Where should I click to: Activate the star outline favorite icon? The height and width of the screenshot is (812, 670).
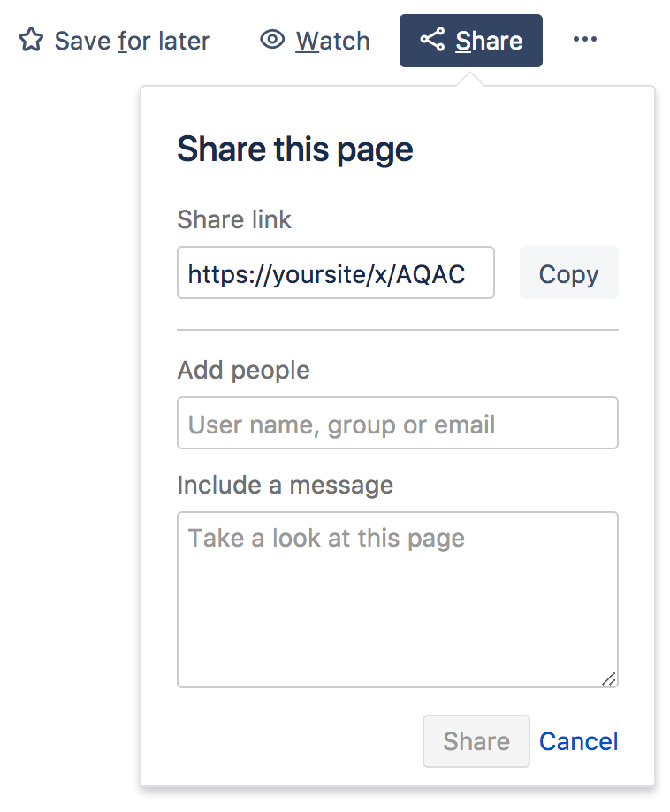[30, 40]
